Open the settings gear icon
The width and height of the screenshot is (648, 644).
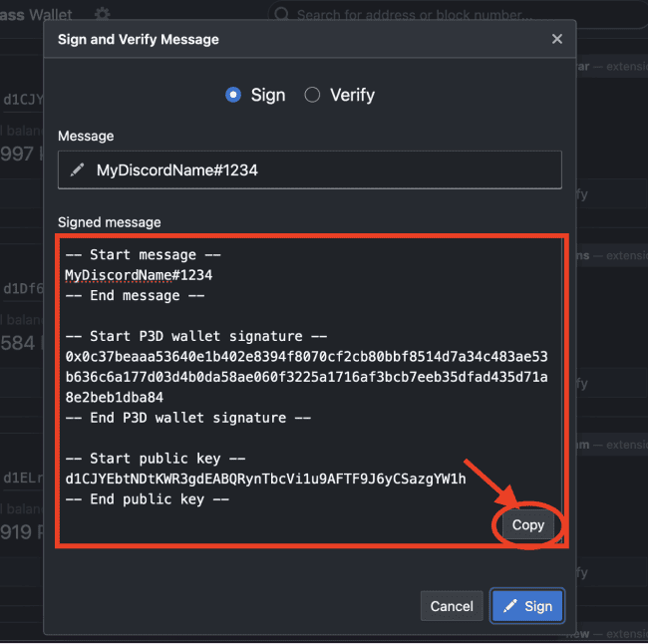102,15
